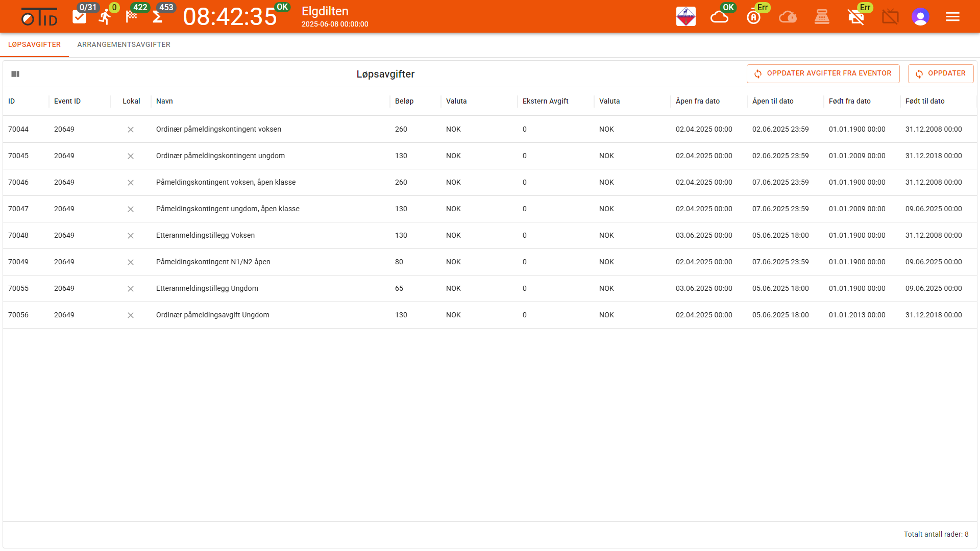980x551 pixels.
Task: Open the user profile avatar
Action: point(920,17)
